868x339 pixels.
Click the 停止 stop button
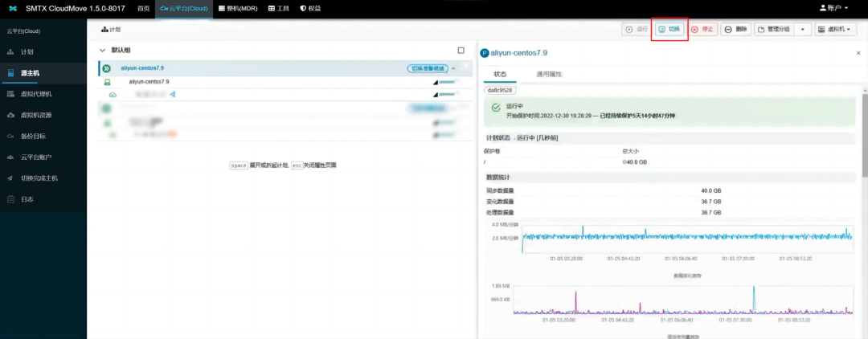tap(702, 29)
